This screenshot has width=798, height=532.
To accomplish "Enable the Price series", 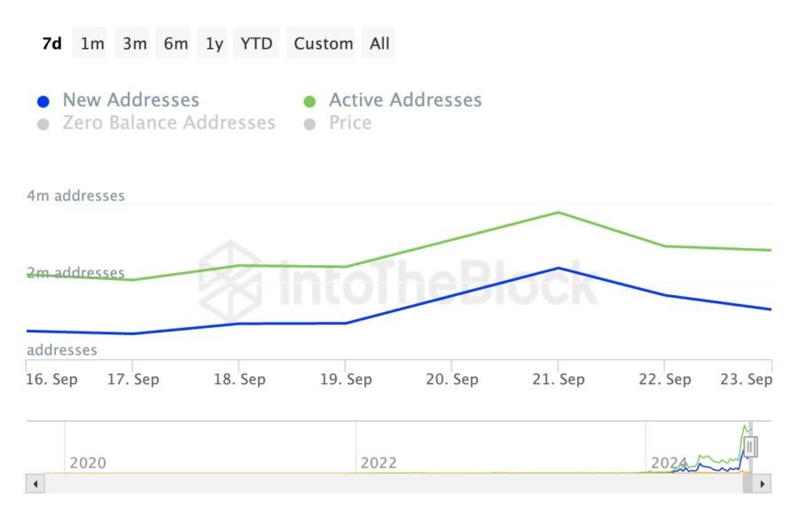I will point(350,123).
